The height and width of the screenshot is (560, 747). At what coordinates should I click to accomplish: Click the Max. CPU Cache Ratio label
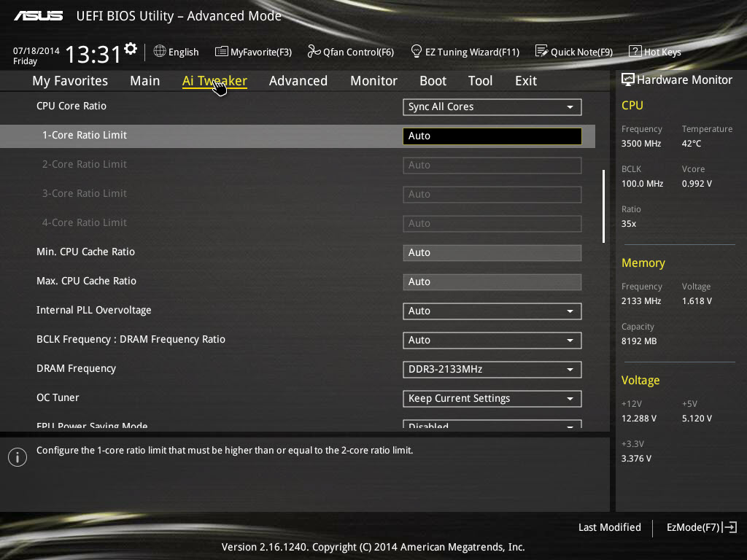point(86,281)
